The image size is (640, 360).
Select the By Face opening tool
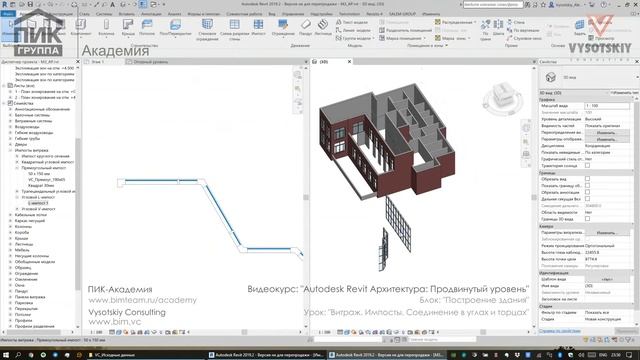tap(485, 30)
